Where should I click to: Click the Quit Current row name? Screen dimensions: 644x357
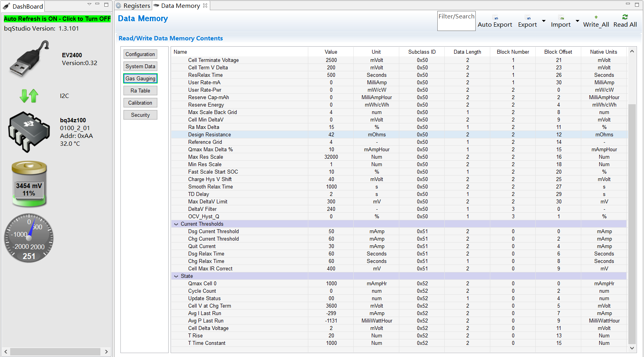click(x=202, y=246)
